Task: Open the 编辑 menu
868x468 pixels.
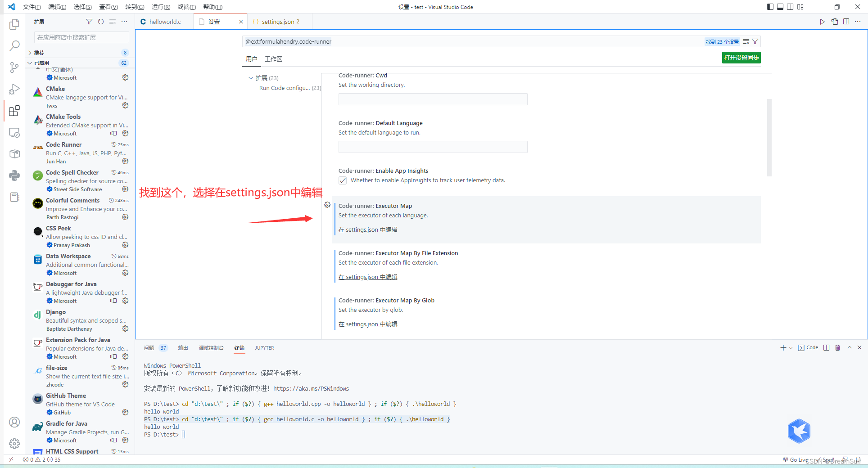Action: pos(57,7)
